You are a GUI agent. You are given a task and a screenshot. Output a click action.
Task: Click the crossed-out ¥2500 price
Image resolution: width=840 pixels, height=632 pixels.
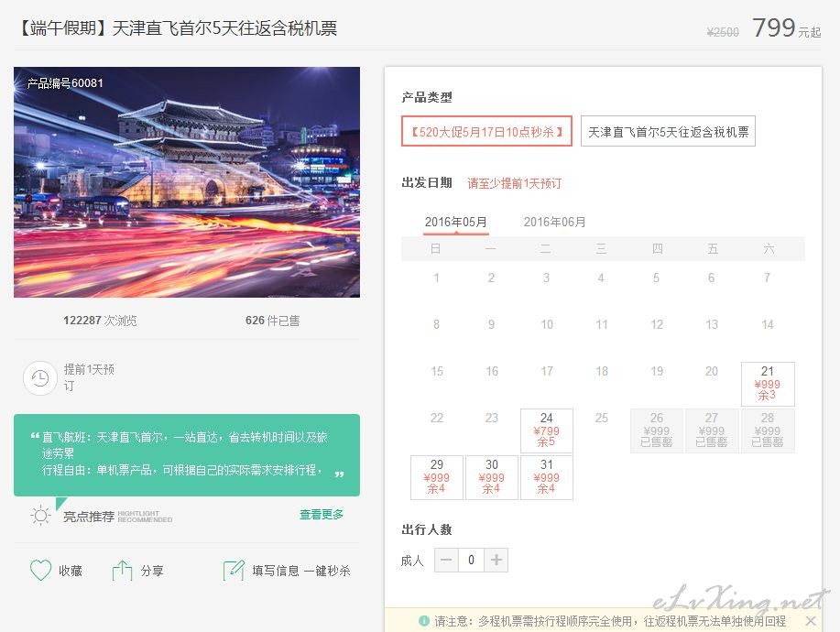723,32
